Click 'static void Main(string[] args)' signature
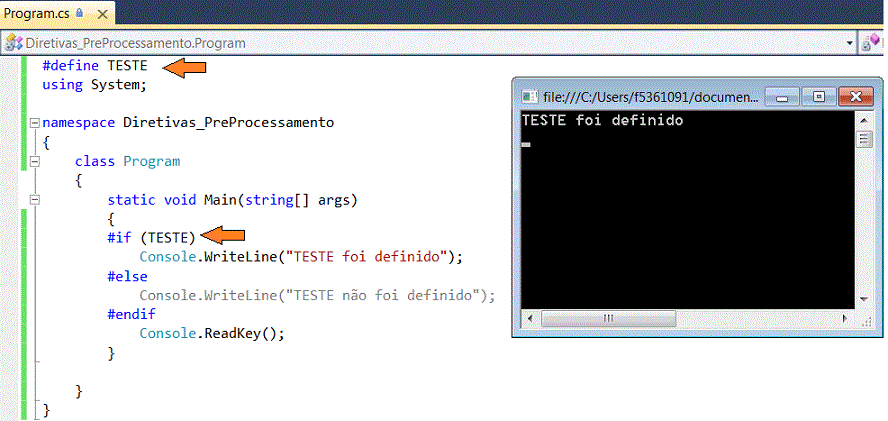This screenshot has height=421, width=888. click(x=233, y=200)
